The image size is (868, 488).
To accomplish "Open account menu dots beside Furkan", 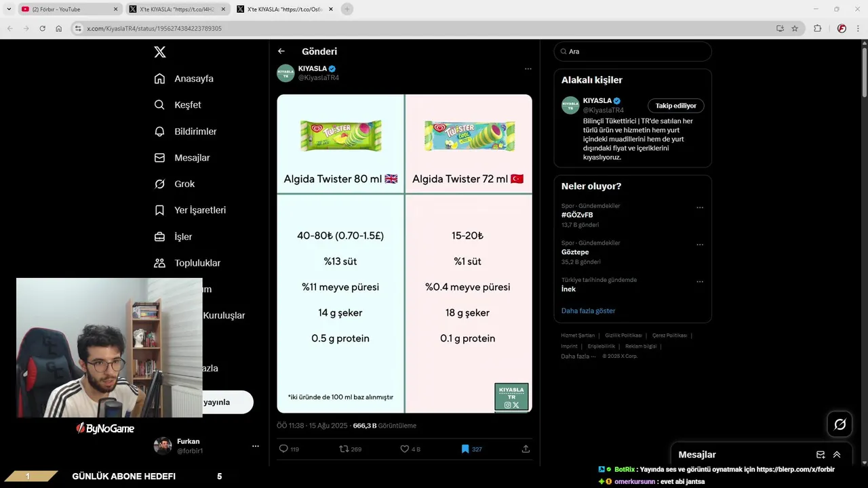I will [256, 446].
